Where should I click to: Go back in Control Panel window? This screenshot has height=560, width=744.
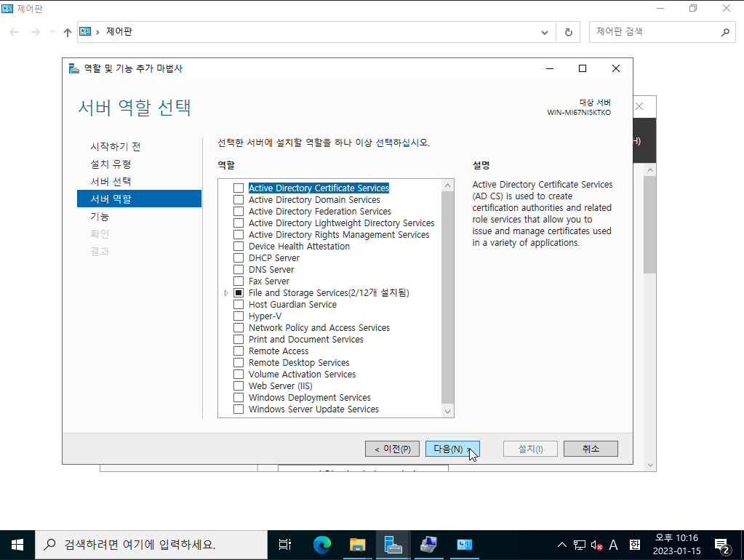tap(14, 32)
